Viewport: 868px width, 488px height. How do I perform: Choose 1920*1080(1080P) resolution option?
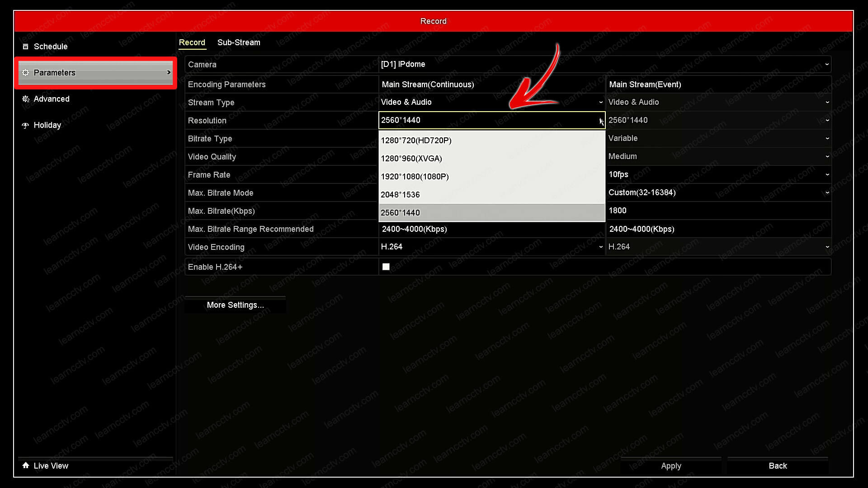click(491, 177)
